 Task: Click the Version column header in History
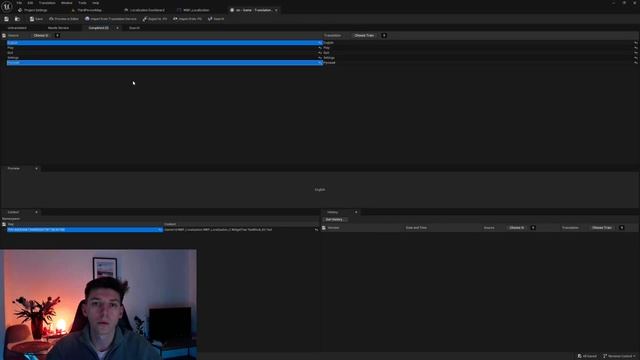point(333,228)
